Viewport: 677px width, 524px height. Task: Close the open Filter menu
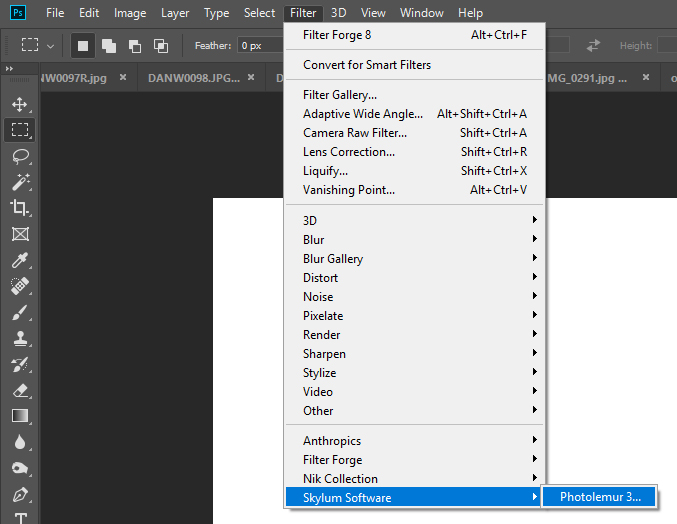303,13
